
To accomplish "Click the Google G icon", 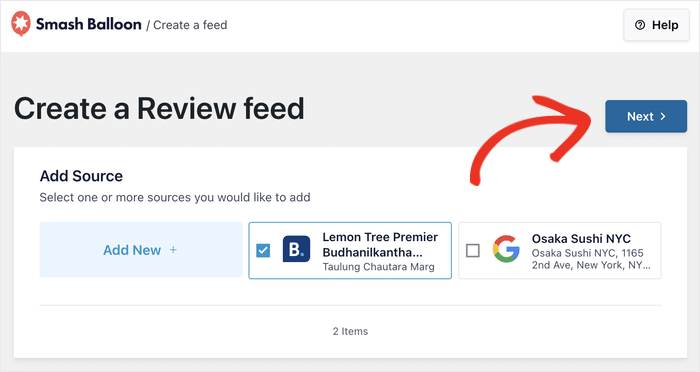I will point(506,249).
